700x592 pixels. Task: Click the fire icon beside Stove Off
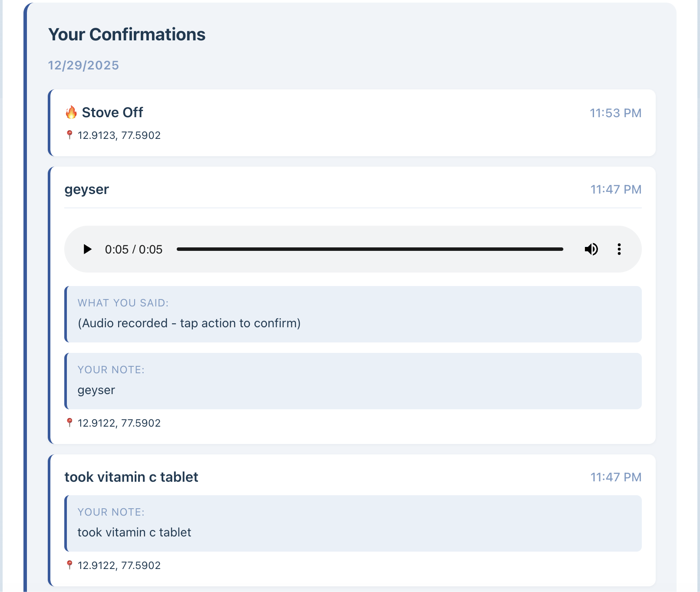[x=71, y=112]
